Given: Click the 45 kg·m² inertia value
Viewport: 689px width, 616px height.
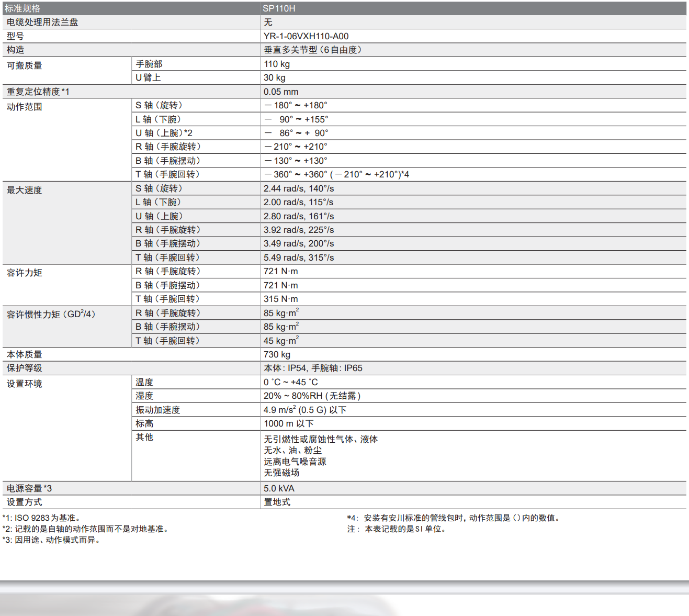Looking at the screenshot, I should coord(281,341).
